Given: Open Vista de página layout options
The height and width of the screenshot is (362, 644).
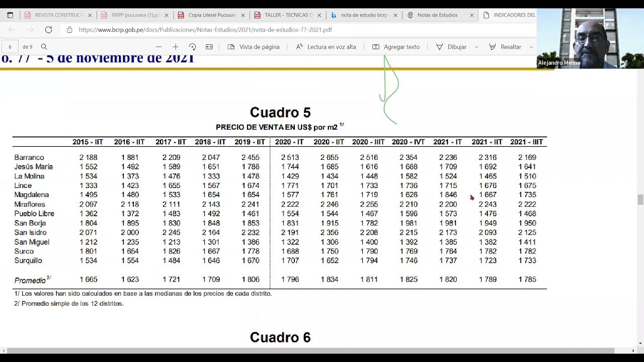Looking at the screenshot, I should 254,47.
